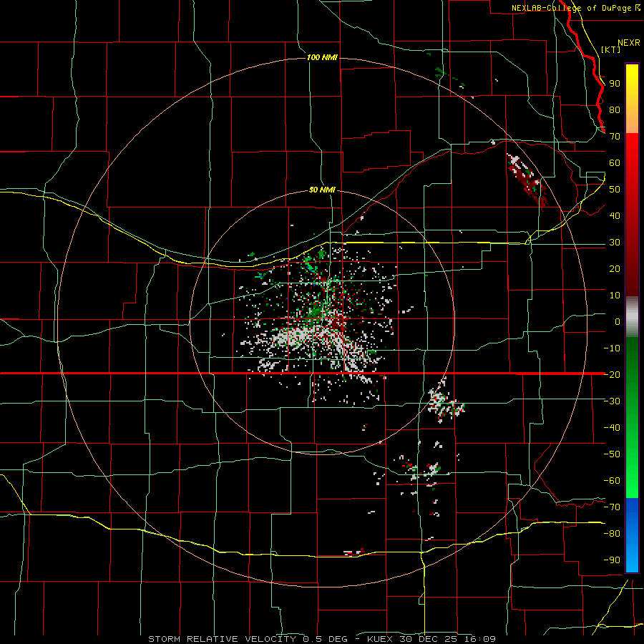
Task: Click the KT units label above color scale
Action: point(611,49)
